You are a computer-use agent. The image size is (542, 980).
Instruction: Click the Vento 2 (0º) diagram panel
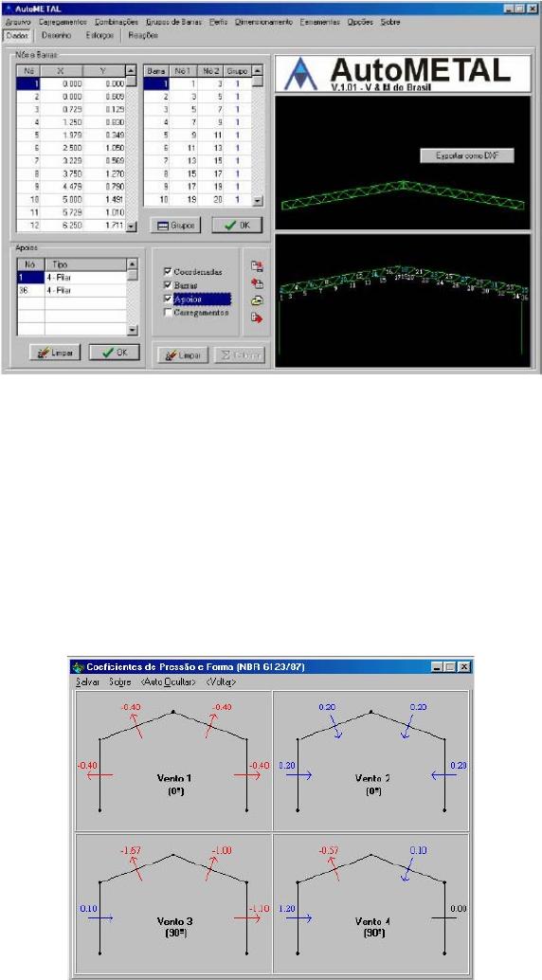click(x=370, y=761)
